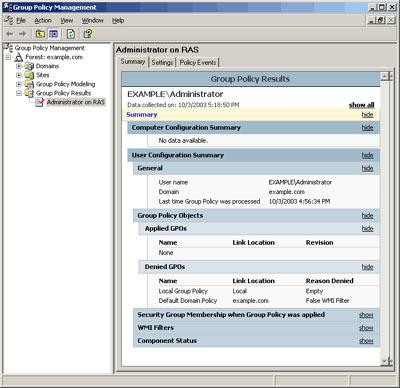Screen dimensions: 400x388
Task: Click the show all link
Action: [x=362, y=105]
